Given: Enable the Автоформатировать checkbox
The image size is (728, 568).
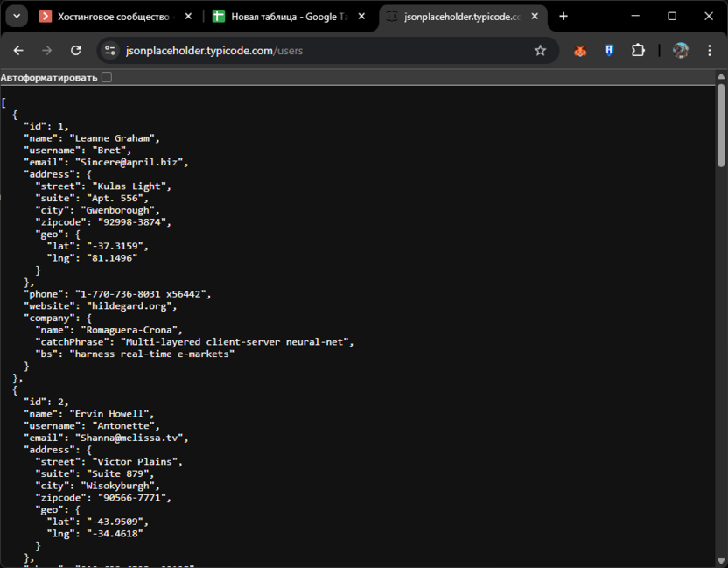Looking at the screenshot, I should pos(106,78).
